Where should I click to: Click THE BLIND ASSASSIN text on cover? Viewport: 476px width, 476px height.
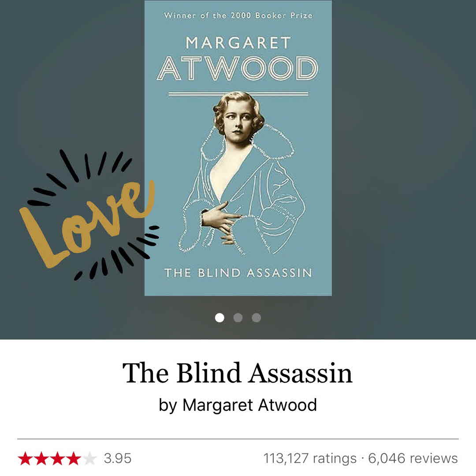click(238, 273)
